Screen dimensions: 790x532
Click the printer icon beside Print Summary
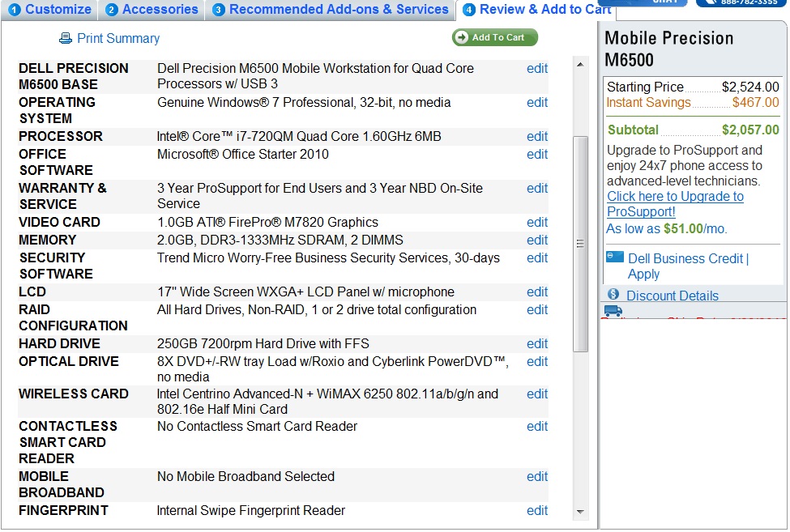click(x=66, y=38)
